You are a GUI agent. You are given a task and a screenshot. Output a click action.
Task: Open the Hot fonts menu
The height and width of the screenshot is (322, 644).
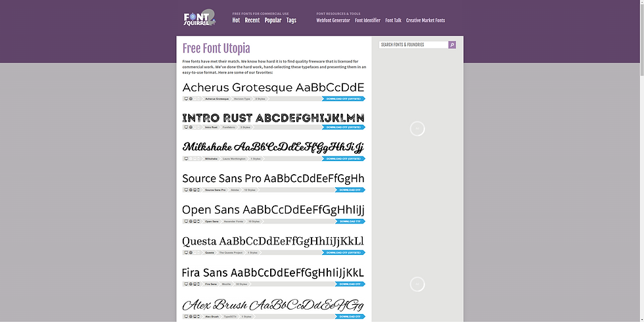tap(236, 20)
